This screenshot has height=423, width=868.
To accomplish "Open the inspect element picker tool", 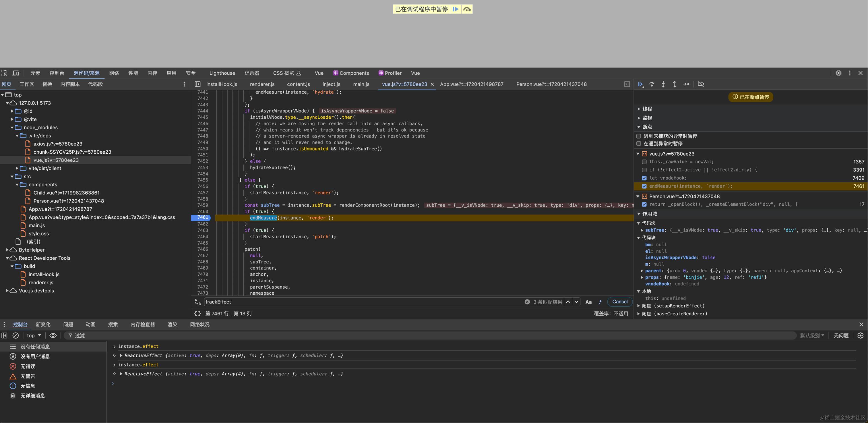I will click(x=4, y=73).
